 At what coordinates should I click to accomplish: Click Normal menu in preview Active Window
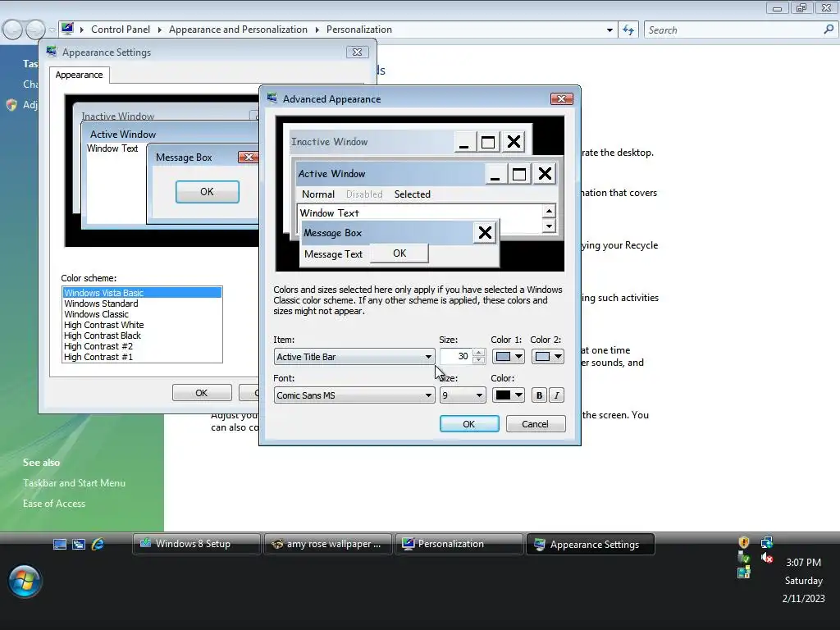pyautogui.click(x=318, y=194)
